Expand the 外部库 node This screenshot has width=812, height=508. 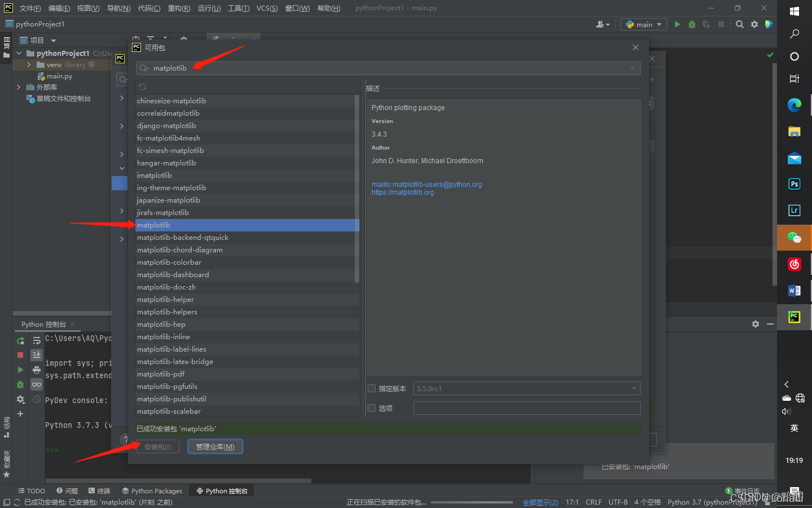19,87
